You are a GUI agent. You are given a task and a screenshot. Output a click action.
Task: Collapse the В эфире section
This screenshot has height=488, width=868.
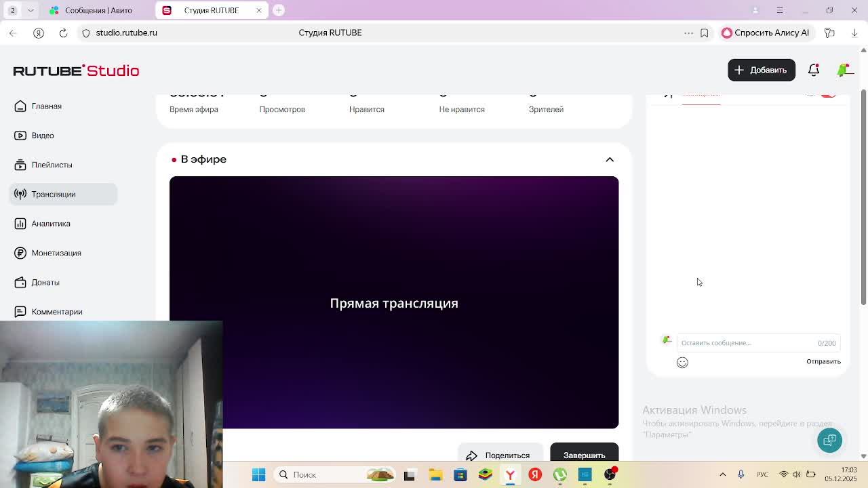[x=610, y=159]
